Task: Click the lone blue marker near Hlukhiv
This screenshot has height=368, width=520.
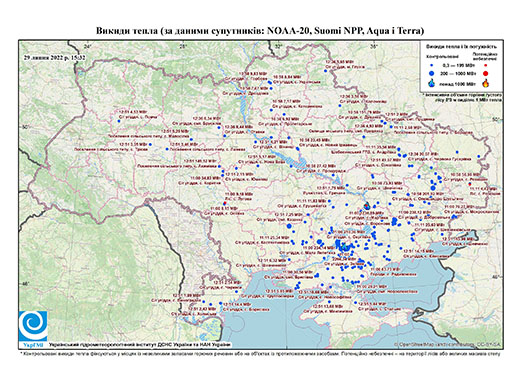Action: click(x=325, y=71)
